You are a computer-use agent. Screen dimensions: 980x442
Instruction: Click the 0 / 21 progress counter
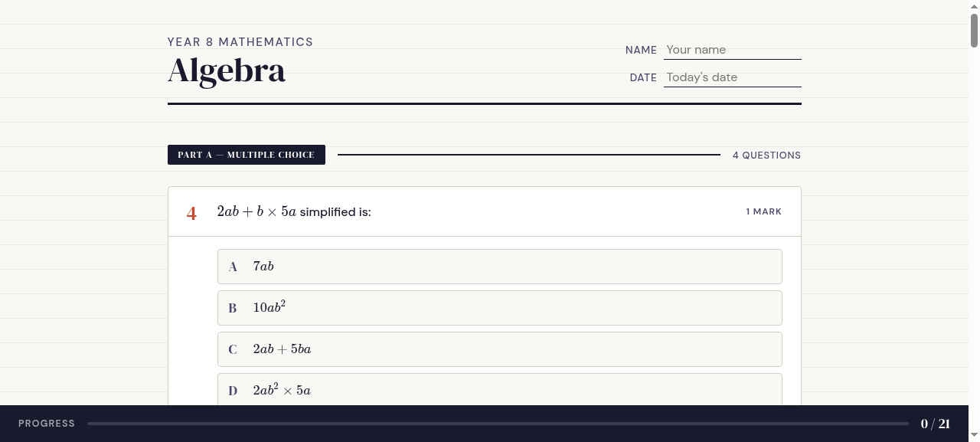point(936,424)
